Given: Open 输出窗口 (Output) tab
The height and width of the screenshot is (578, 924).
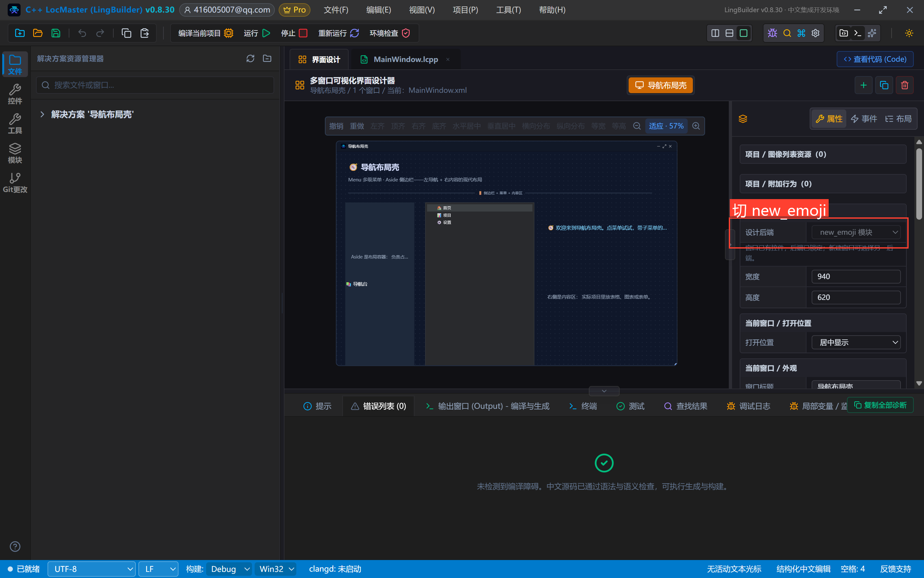Looking at the screenshot, I should [x=488, y=406].
